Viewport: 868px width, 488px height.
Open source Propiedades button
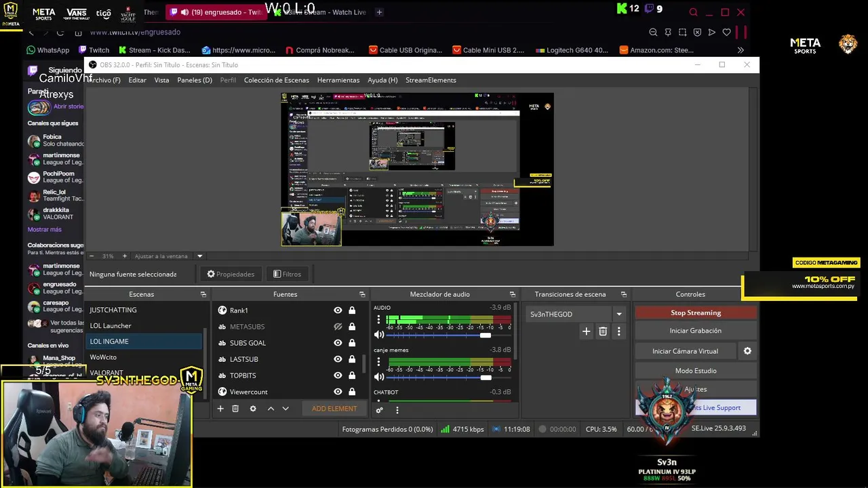click(x=231, y=274)
